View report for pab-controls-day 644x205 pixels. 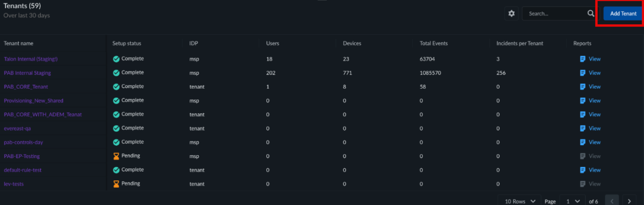point(590,142)
